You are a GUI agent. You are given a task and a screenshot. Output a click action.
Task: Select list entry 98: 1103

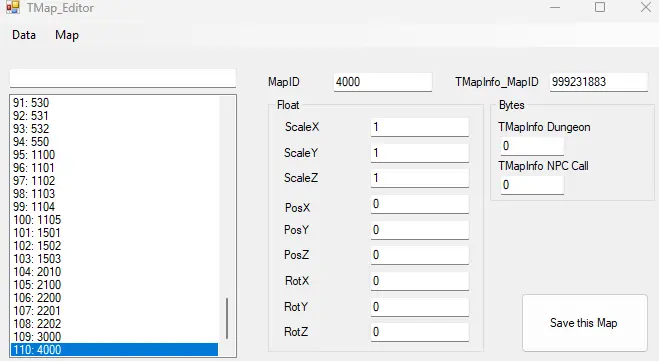(x=114, y=194)
